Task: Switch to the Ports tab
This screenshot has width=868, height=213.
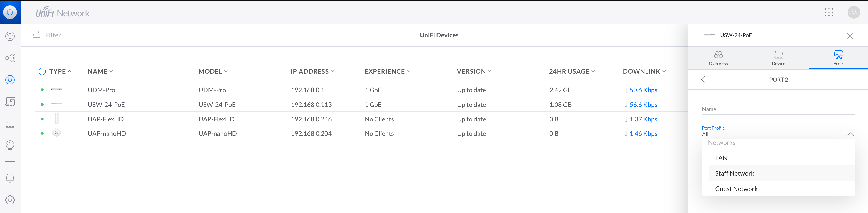Action: (x=839, y=58)
